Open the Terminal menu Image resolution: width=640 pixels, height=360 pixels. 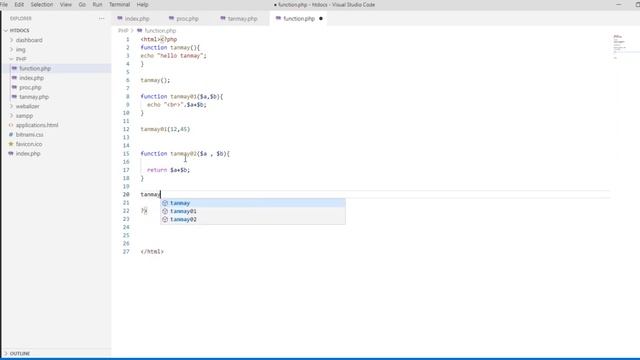[119, 4]
